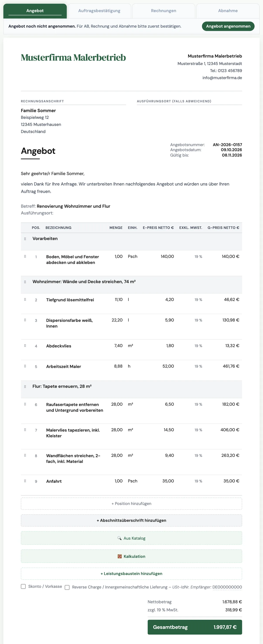
Task: Click the Angebotsnummer AN-2026-0157
Action: tap(227, 145)
